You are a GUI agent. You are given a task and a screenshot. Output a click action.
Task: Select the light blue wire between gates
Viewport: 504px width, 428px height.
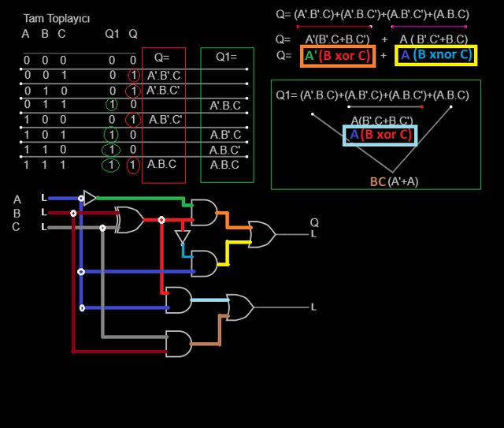[x=210, y=300]
